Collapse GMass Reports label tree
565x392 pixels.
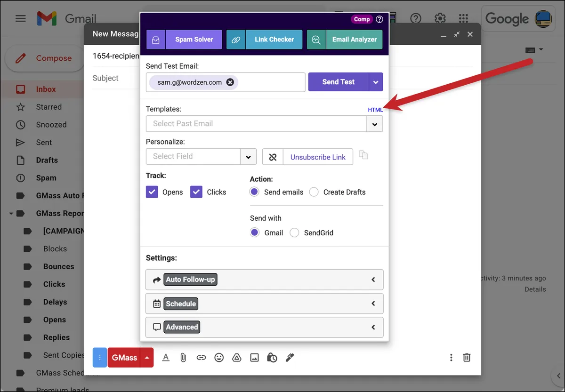[11, 214]
